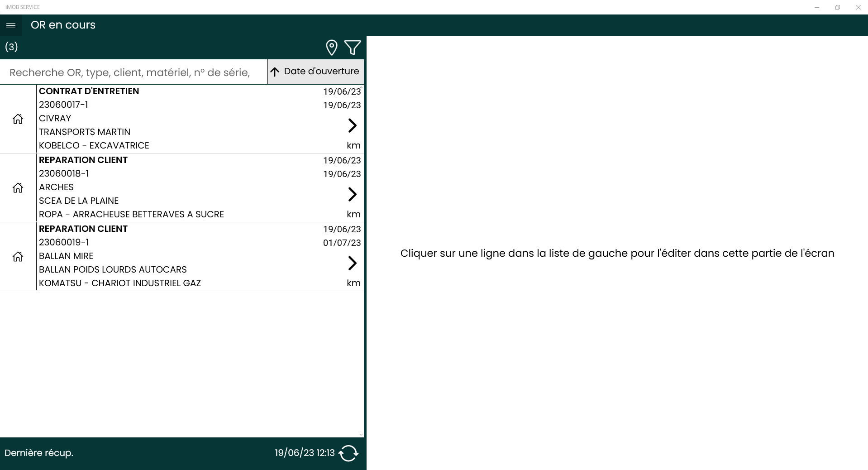Viewport: 868px width, 470px height.
Task: Click scroll-up arrow of order list
Action: (x=361, y=87)
